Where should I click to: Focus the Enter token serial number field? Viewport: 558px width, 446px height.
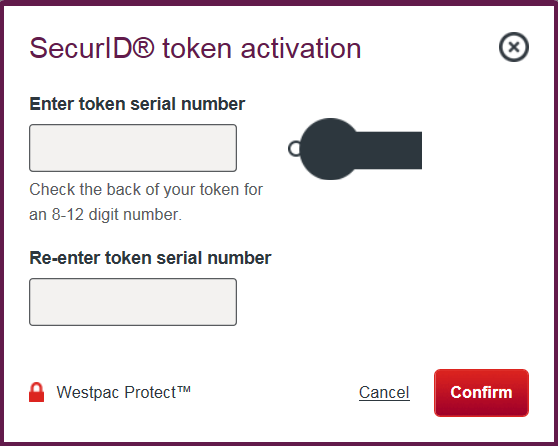pos(133,148)
